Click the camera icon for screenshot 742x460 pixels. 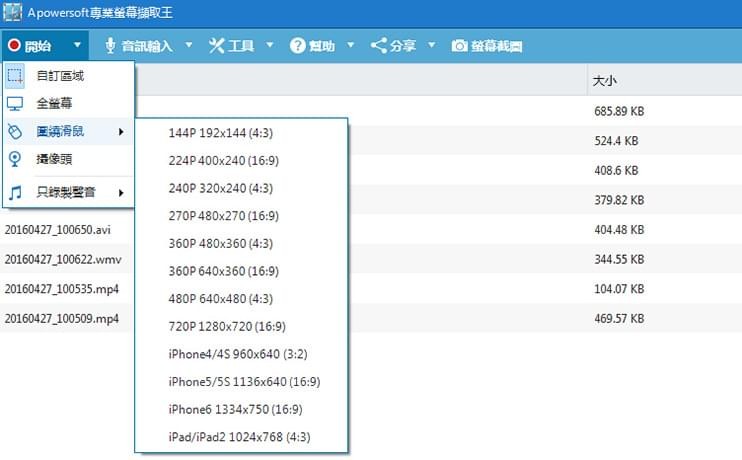(x=459, y=45)
